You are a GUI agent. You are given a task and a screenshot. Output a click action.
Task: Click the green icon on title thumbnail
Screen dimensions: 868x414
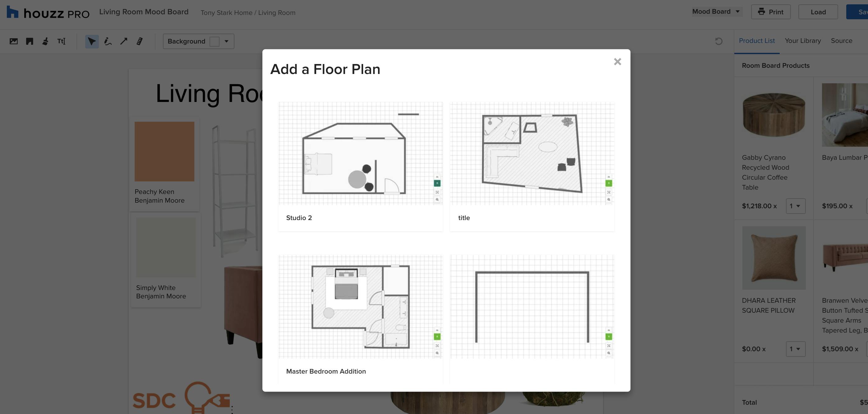608,183
